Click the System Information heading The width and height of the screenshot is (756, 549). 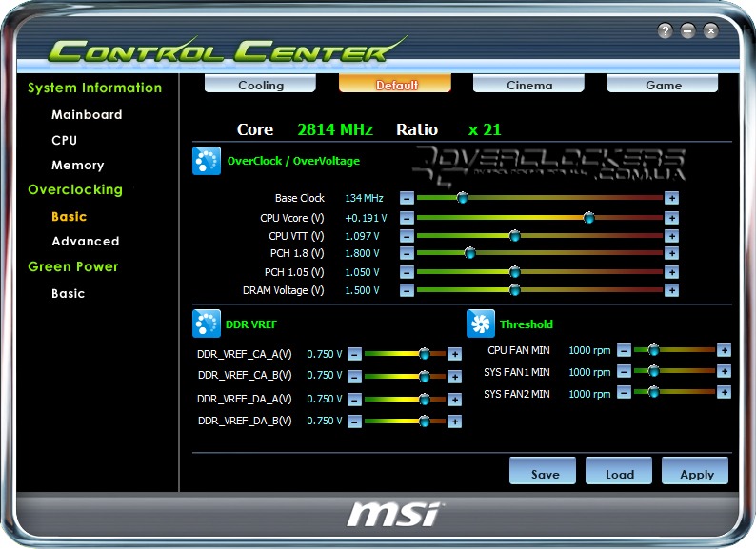point(95,88)
